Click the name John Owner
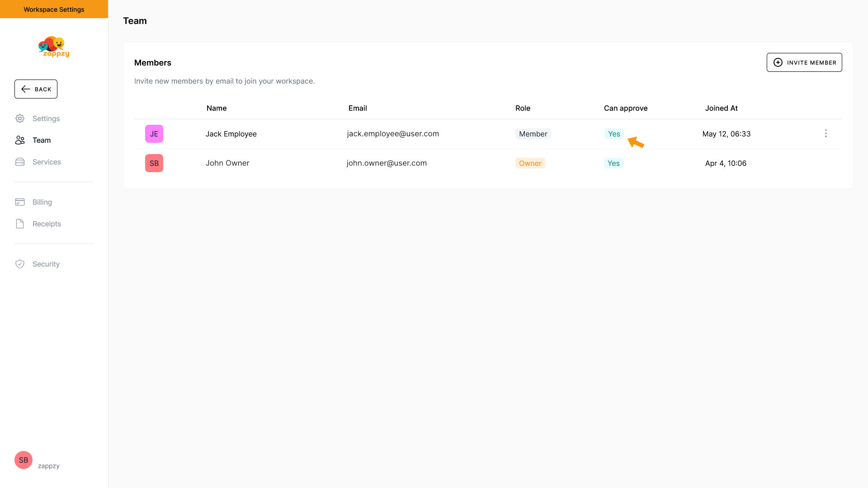 click(x=227, y=163)
